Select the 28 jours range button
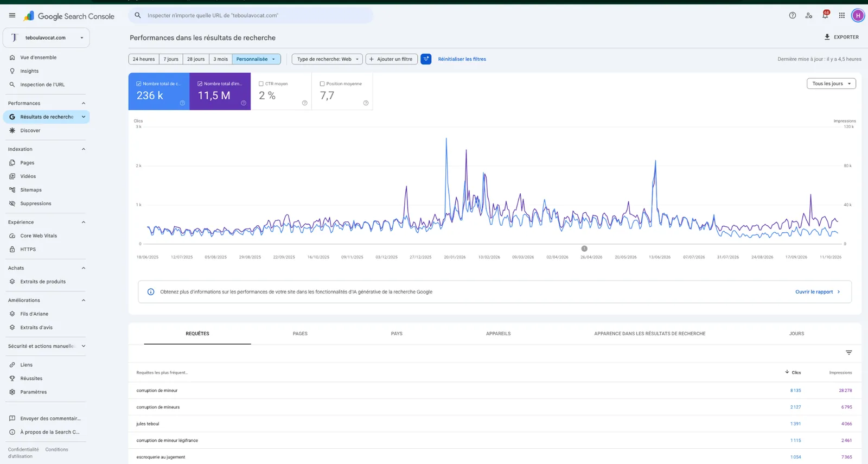The height and width of the screenshot is (464, 868). [x=196, y=59]
